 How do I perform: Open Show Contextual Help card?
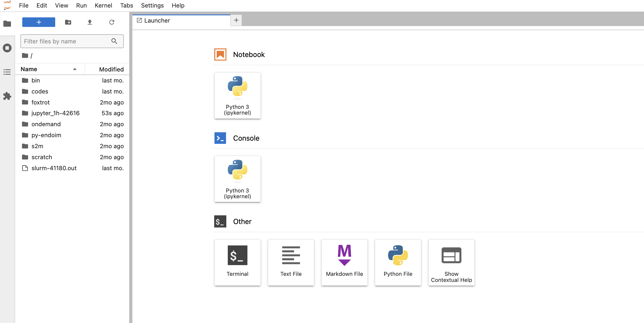pyautogui.click(x=451, y=262)
